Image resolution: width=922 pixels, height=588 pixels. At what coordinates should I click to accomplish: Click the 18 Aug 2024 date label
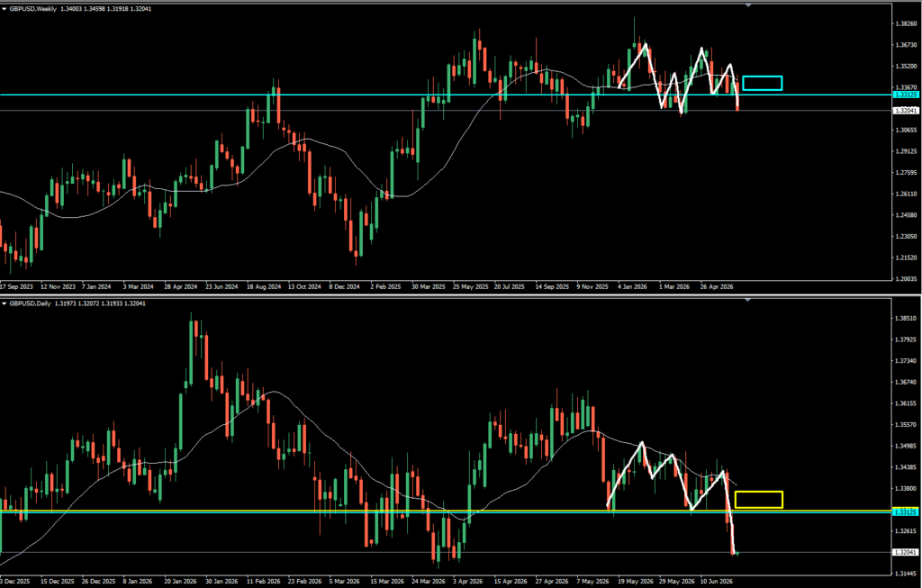click(x=264, y=287)
